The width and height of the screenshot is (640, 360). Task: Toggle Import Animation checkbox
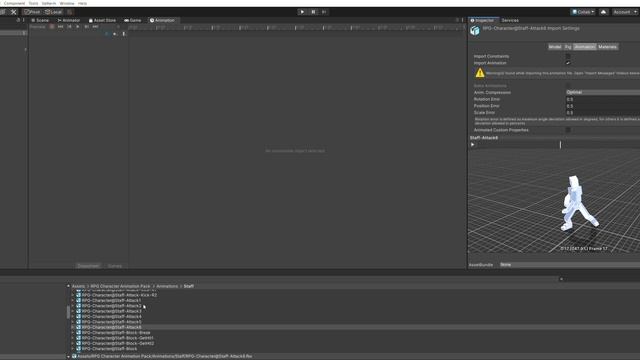click(x=568, y=63)
